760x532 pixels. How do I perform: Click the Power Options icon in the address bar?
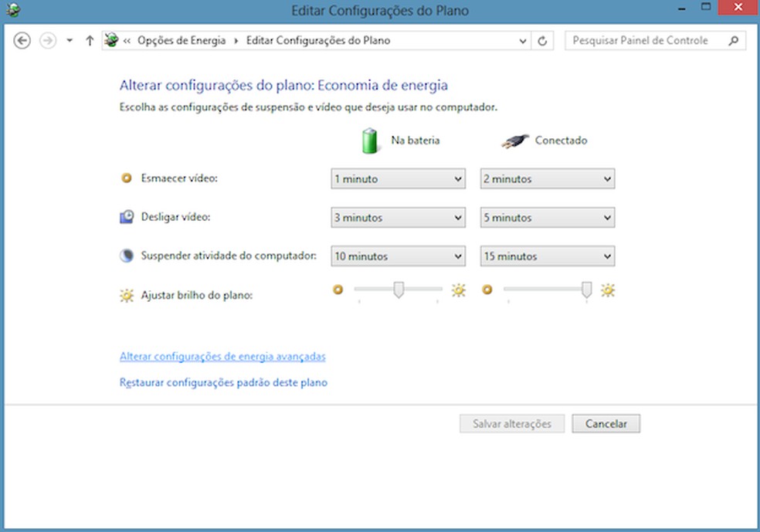[111, 40]
